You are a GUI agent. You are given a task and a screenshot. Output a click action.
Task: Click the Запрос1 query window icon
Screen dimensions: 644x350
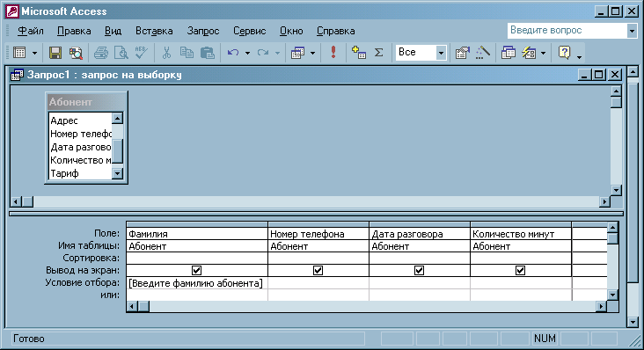pyautogui.click(x=17, y=75)
